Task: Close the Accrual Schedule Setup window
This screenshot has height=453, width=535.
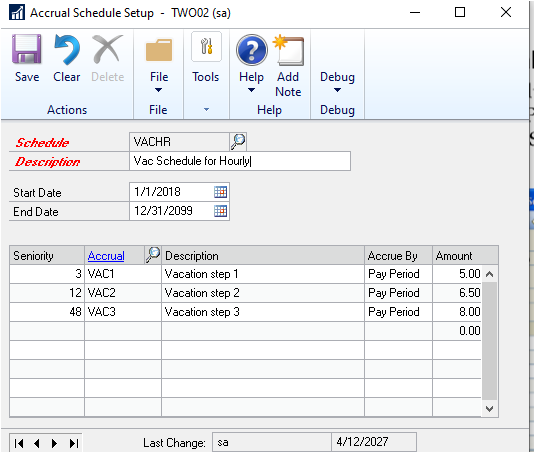Action: point(506,13)
